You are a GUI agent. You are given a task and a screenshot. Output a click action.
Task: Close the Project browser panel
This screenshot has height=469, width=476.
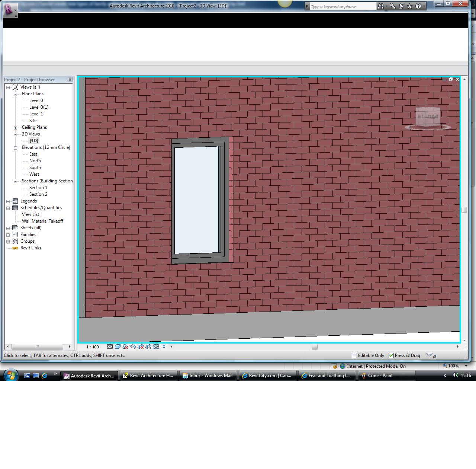(70, 79)
